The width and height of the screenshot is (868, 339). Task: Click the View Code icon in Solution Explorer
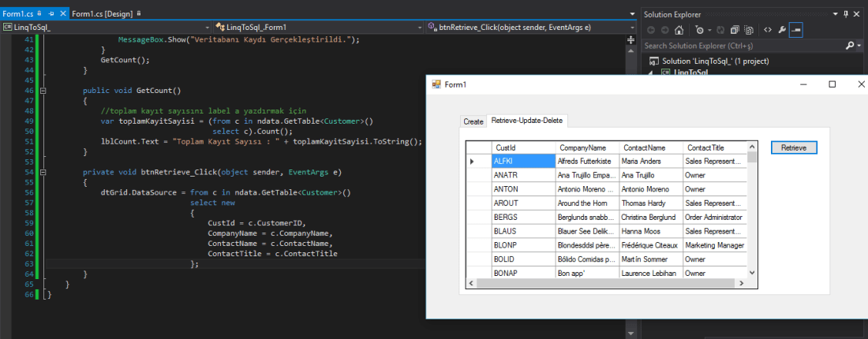point(766,30)
